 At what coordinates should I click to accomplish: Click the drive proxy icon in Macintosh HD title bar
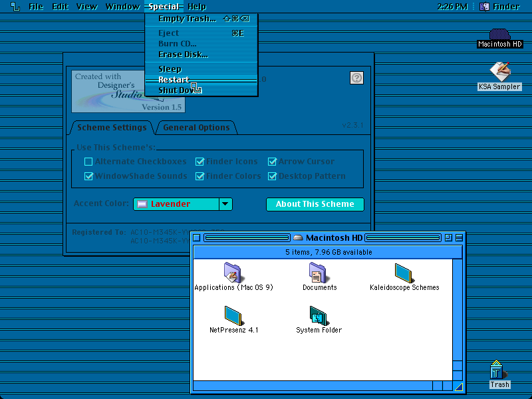(298, 238)
